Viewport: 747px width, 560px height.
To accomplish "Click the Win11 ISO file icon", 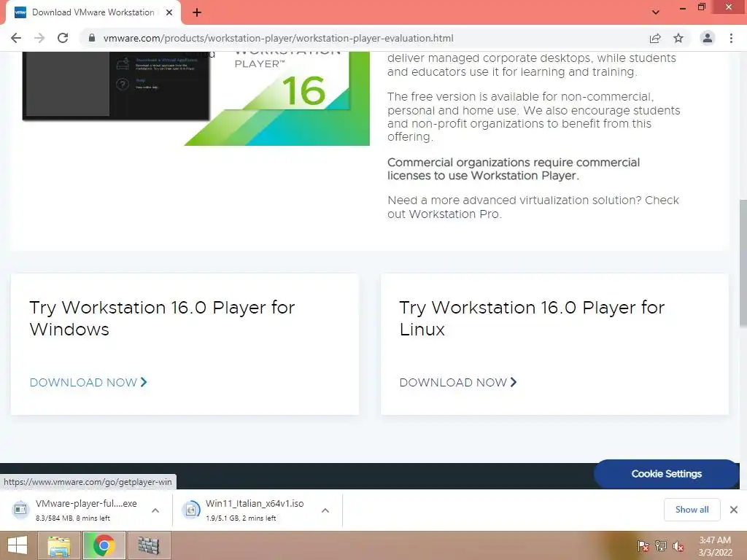I will pos(190,510).
